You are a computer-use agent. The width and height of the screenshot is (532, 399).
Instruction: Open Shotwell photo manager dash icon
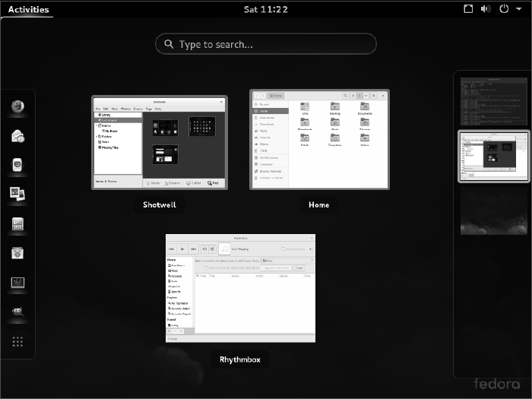(x=17, y=194)
